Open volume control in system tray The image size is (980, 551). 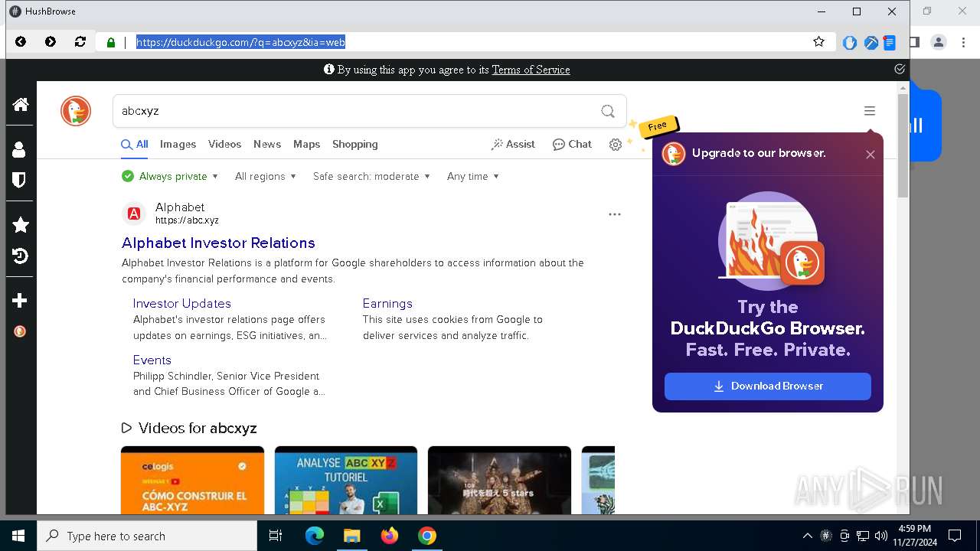coord(881,536)
